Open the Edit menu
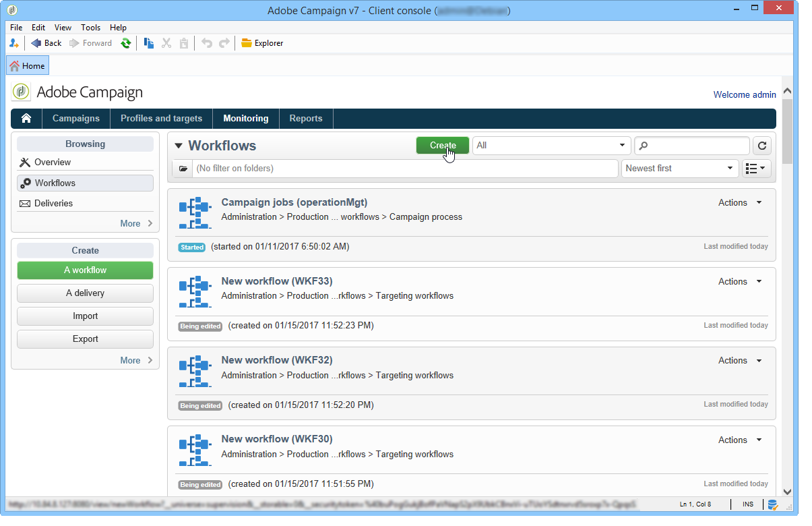 (38, 28)
